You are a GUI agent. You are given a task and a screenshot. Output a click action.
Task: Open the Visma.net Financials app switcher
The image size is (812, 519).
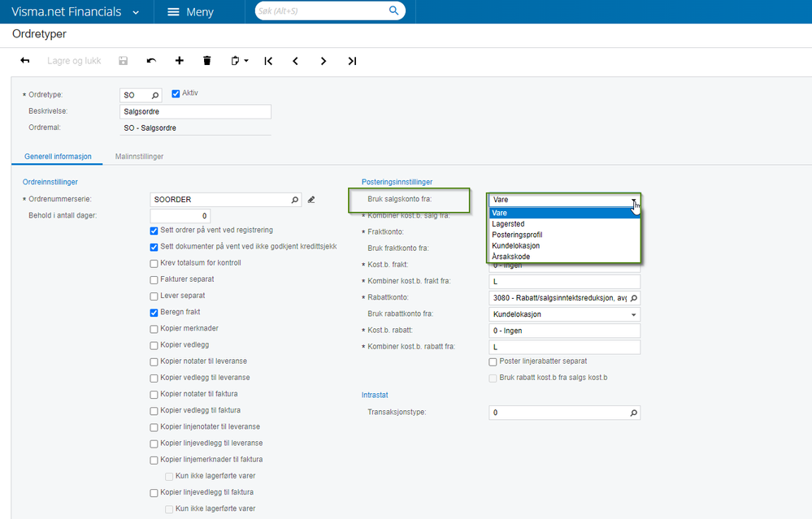tap(76, 12)
